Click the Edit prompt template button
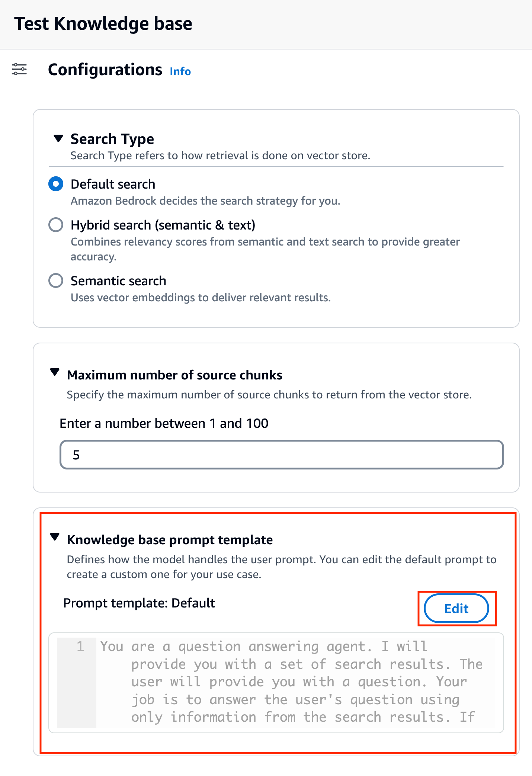Viewport: 532px width, 776px height. pyautogui.click(x=456, y=608)
